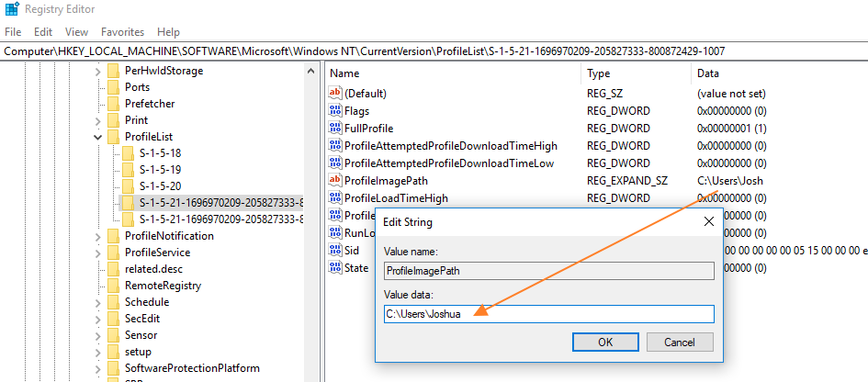Select the PerHwIdStorage folder icon
Image resolution: width=868 pixels, height=382 pixels.
114,71
